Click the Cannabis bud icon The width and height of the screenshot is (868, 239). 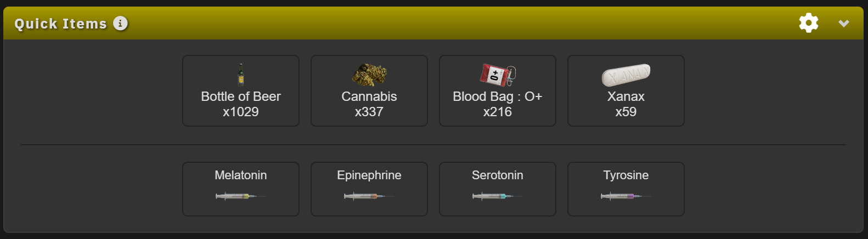click(x=369, y=75)
